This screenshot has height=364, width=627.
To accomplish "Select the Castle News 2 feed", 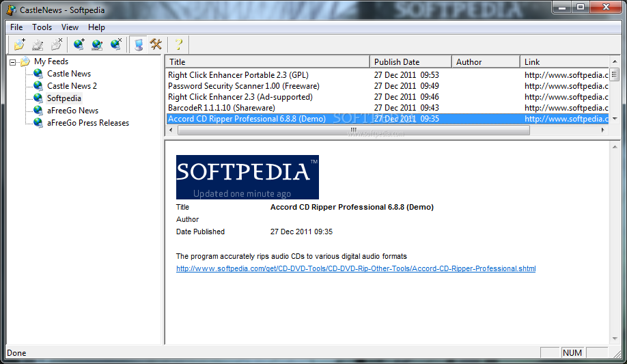I will (72, 86).
